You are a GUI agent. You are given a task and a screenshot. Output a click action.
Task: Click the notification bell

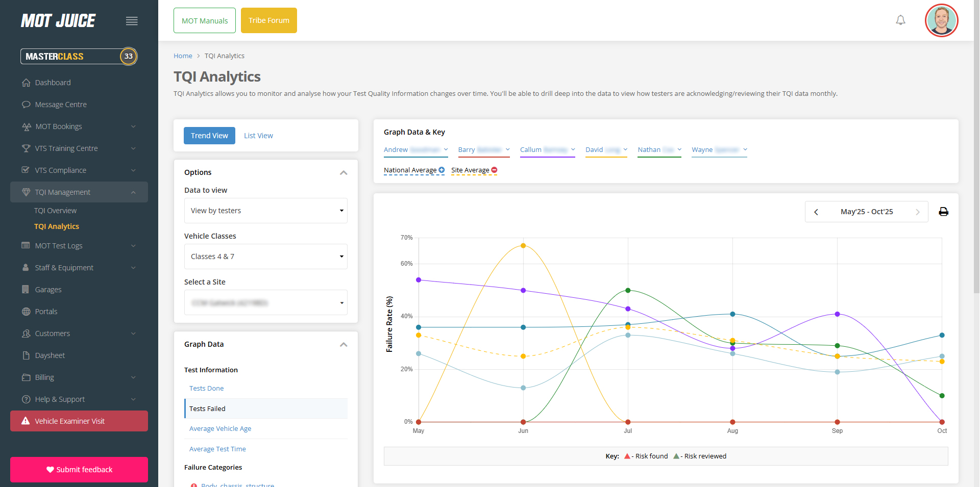900,20
